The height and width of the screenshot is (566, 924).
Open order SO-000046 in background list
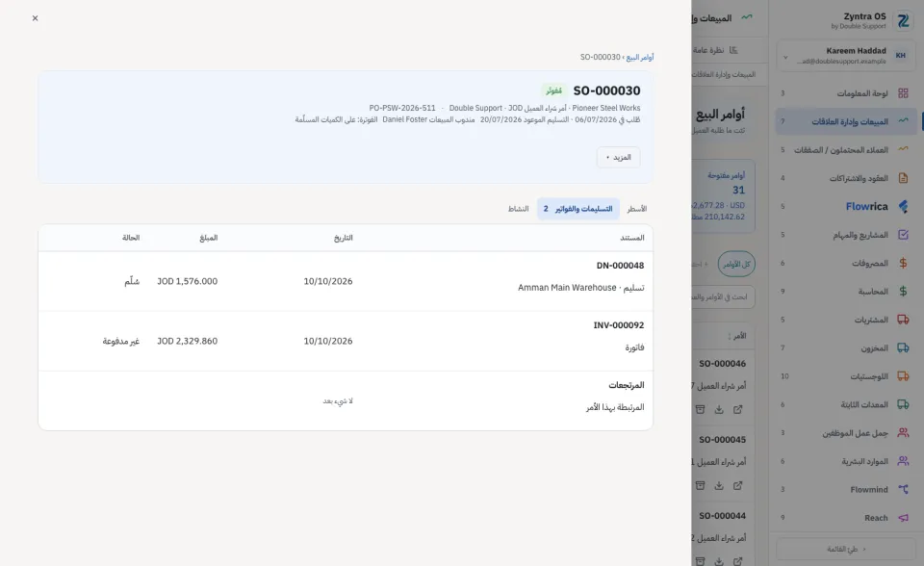tap(723, 363)
